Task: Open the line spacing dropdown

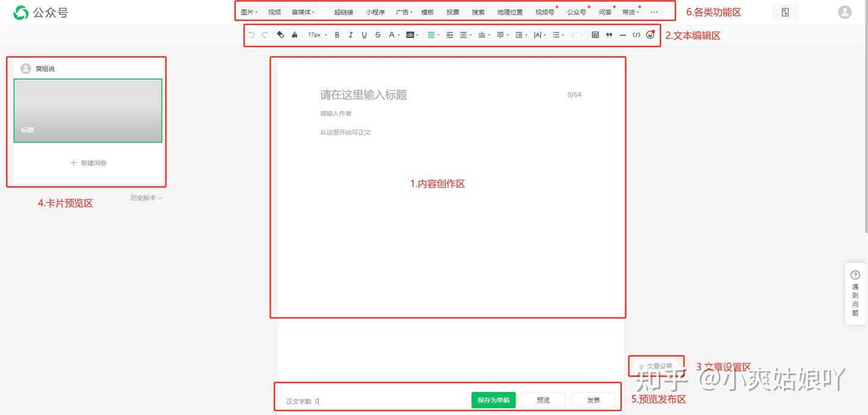Action: click(x=521, y=35)
